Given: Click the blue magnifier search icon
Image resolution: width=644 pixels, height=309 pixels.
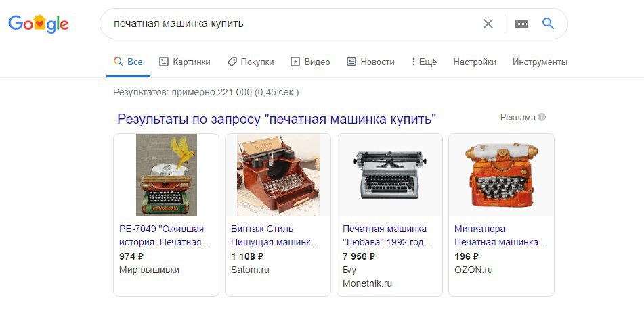Looking at the screenshot, I should point(548,24).
